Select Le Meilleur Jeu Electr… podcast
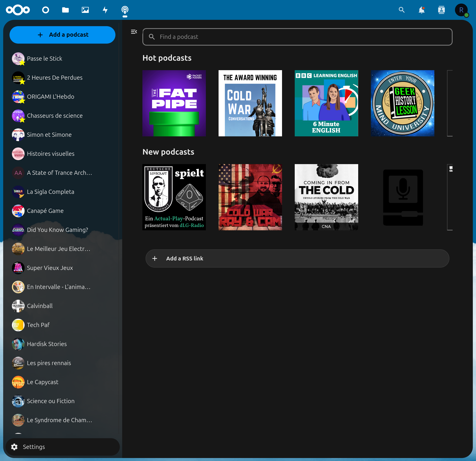The width and height of the screenshot is (476, 461). coord(62,249)
